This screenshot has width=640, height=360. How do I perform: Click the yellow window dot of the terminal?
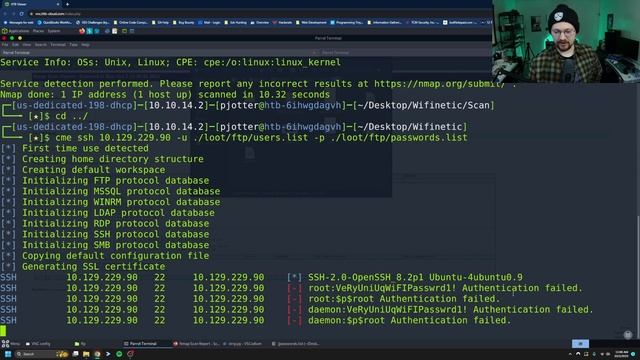click(x=20, y=38)
